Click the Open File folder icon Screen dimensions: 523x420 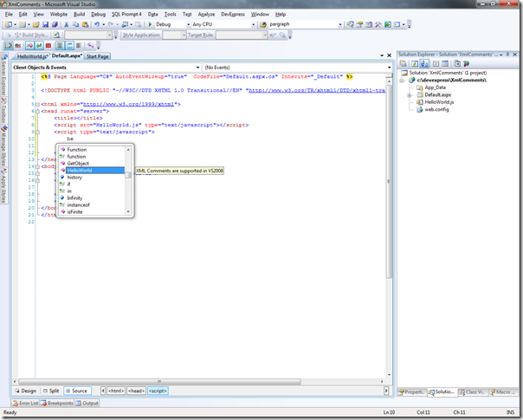36,24
